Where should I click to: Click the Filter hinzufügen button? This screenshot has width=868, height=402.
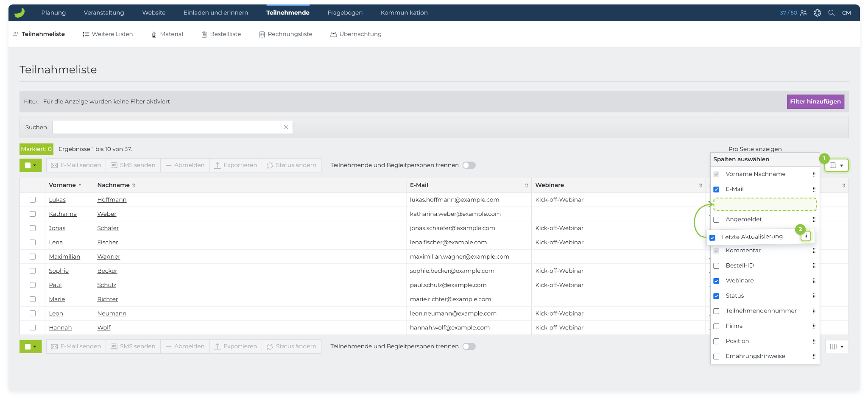[815, 101]
